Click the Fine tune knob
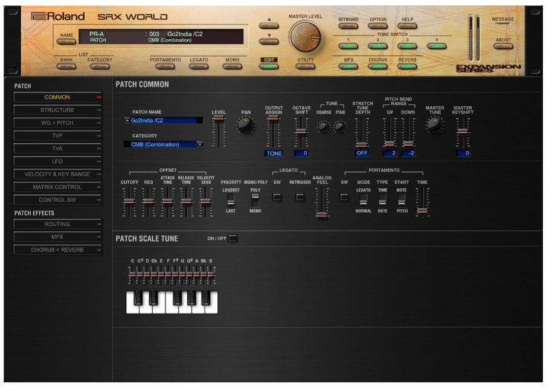This screenshot has height=392, width=552. [x=340, y=127]
